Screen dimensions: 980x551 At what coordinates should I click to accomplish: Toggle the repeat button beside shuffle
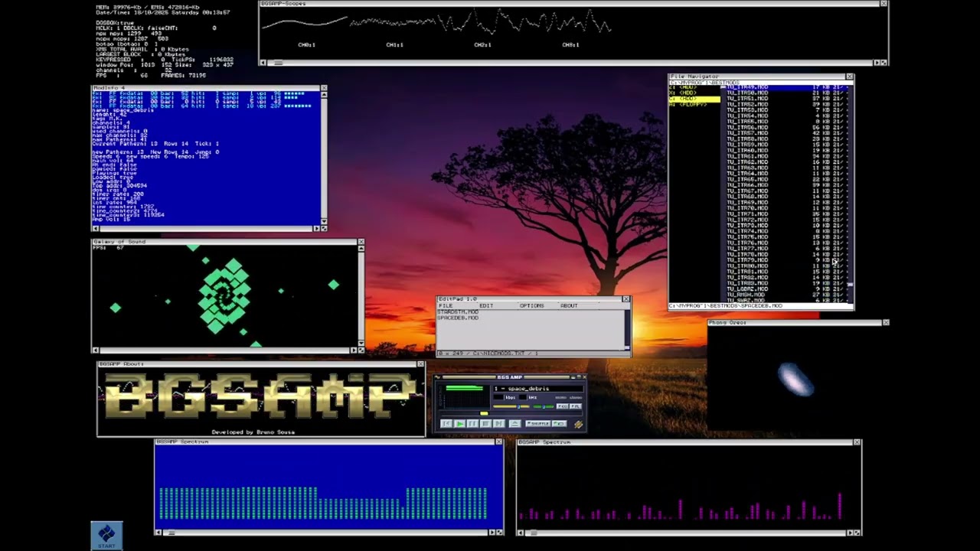click(560, 424)
